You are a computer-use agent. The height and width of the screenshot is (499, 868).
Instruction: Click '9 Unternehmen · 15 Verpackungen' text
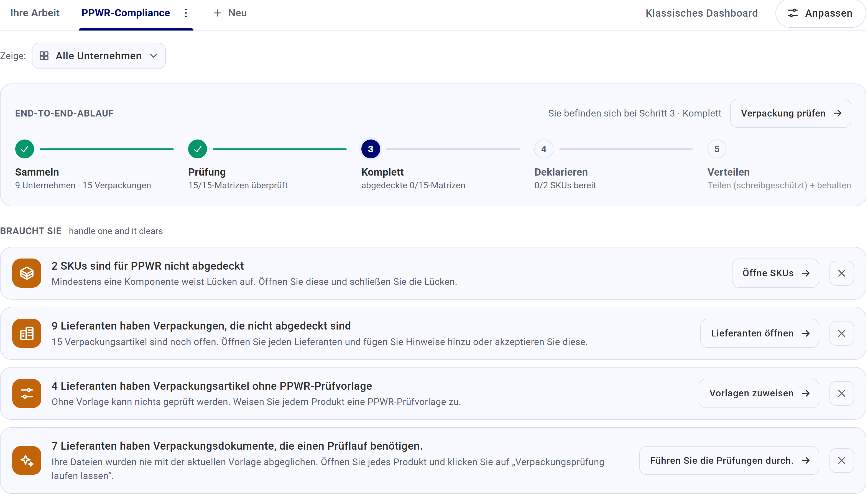(83, 185)
